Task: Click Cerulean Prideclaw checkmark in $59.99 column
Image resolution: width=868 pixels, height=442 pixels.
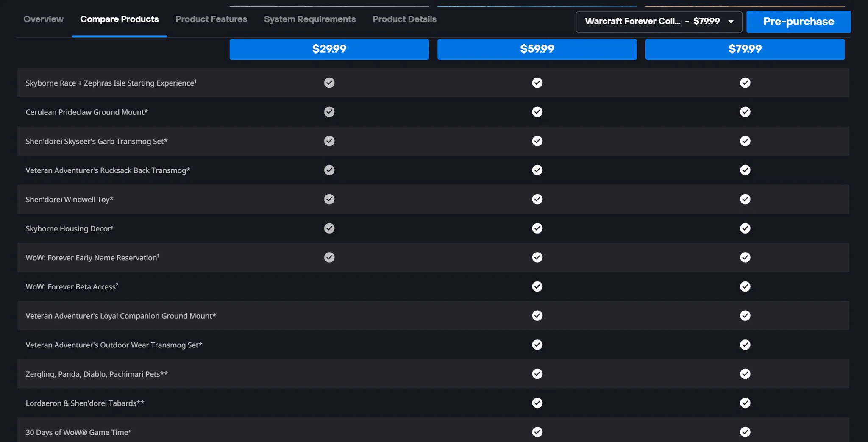Action: pyautogui.click(x=537, y=112)
